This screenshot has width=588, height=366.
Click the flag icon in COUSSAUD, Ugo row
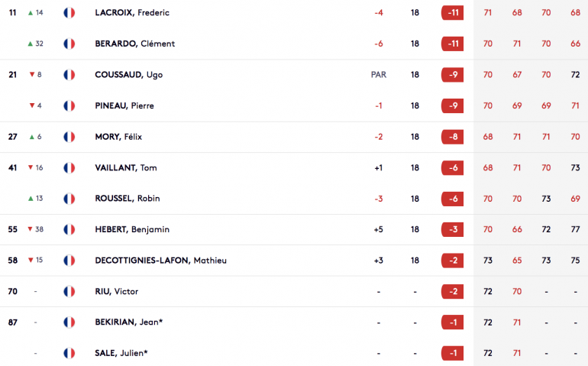[69, 75]
